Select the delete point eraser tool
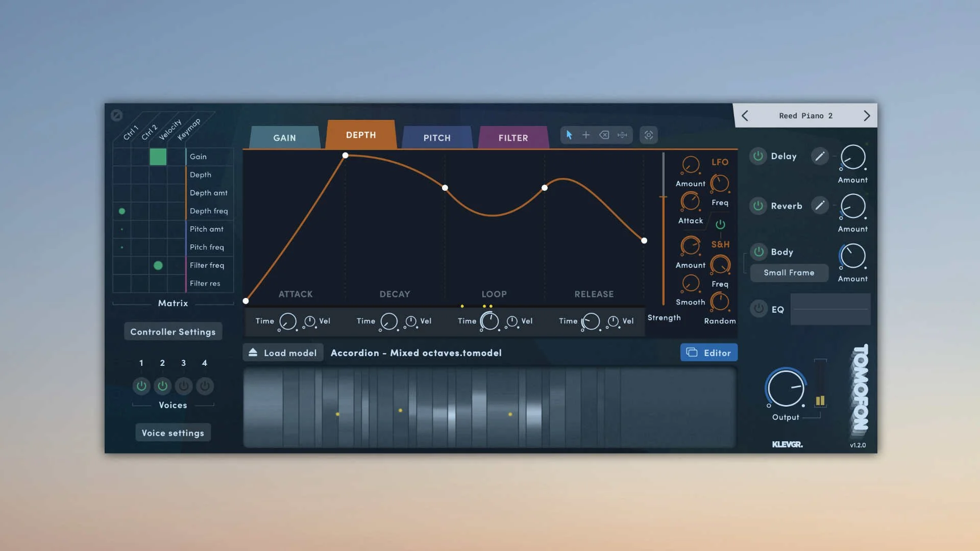The height and width of the screenshot is (551, 980). pyautogui.click(x=604, y=135)
